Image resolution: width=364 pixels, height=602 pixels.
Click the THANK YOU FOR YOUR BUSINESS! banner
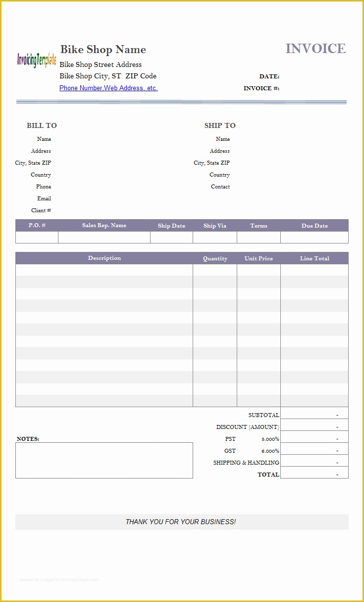pyautogui.click(x=182, y=522)
